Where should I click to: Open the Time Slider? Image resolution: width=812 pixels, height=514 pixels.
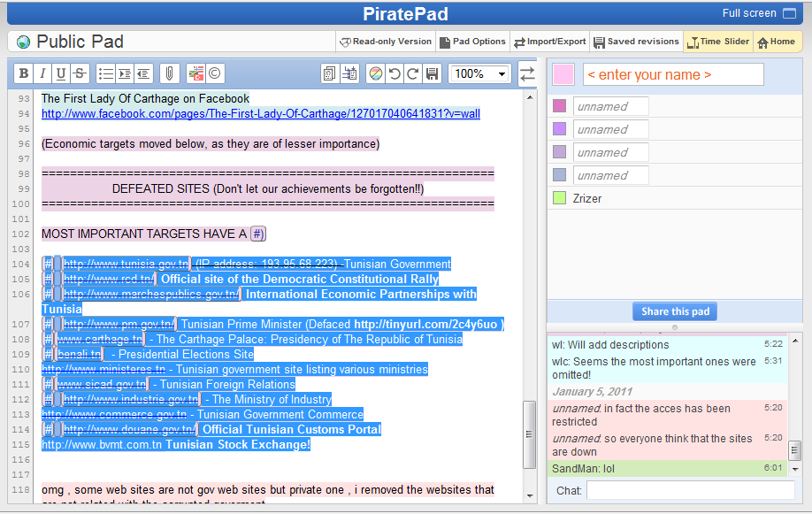click(x=717, y=42)
